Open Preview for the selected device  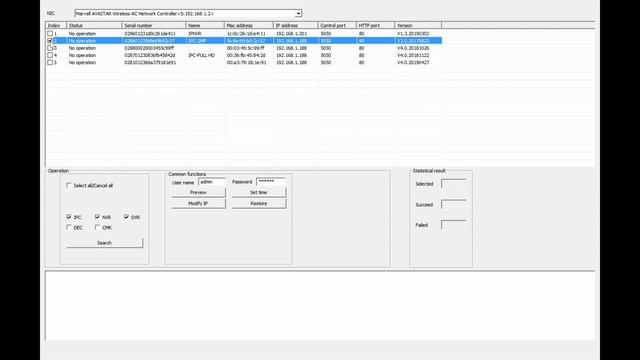198,192
